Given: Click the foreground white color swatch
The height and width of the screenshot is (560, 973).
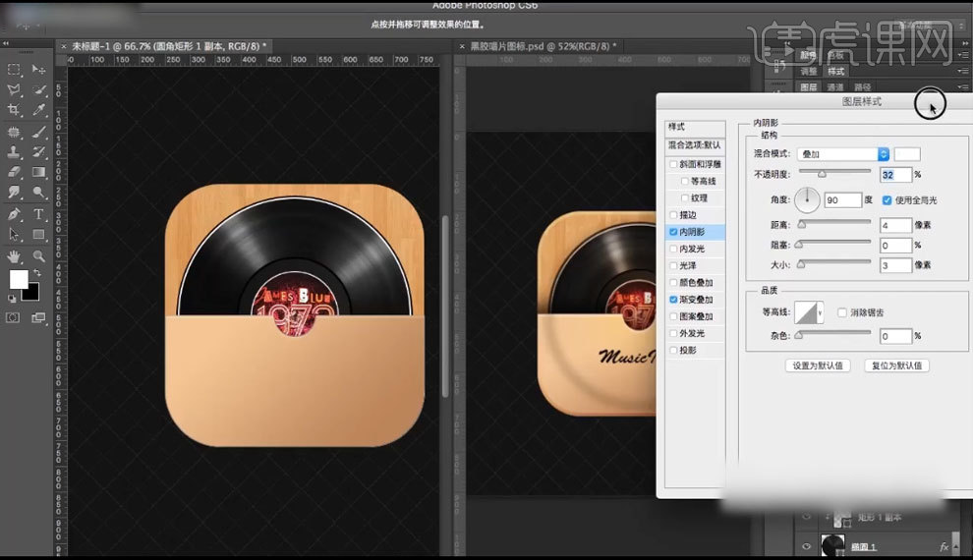Looking at the screenshot, I should [x=18, y=279].
